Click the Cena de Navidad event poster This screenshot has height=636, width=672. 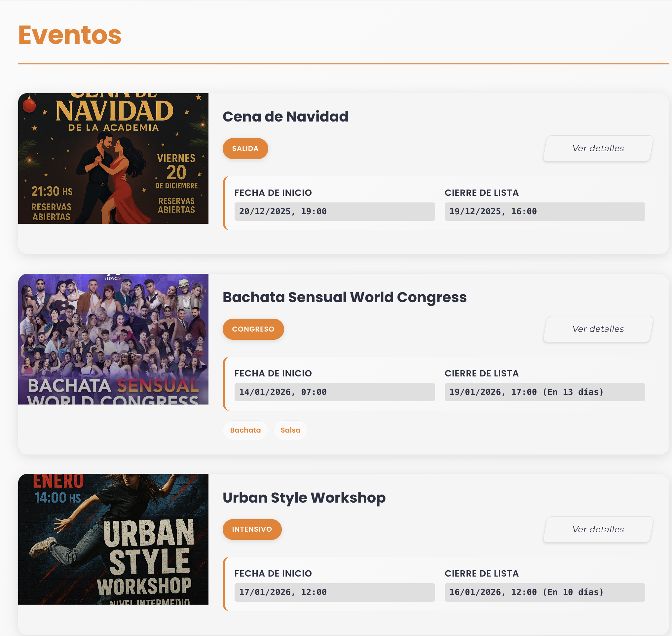[114, 158]
